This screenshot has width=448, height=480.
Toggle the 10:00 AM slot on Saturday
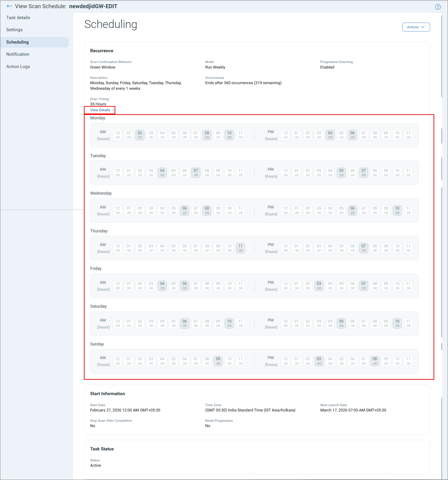[x=229, y=323]
